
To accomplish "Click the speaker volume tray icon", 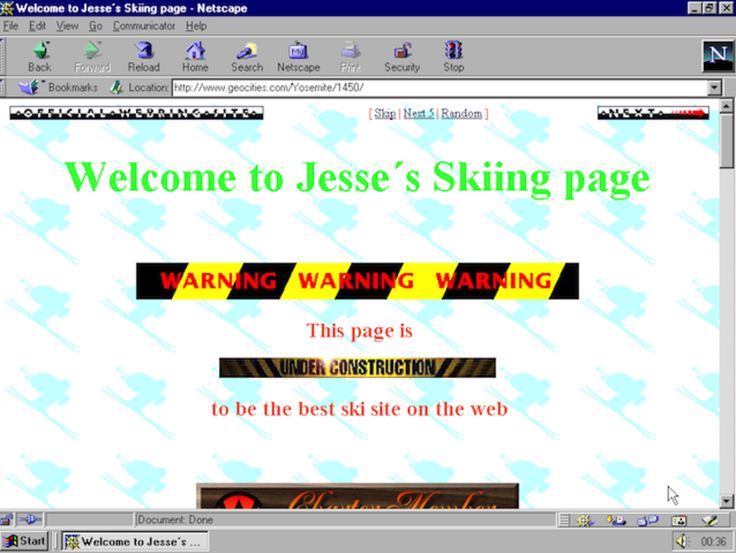I will [x=681, y=541].
